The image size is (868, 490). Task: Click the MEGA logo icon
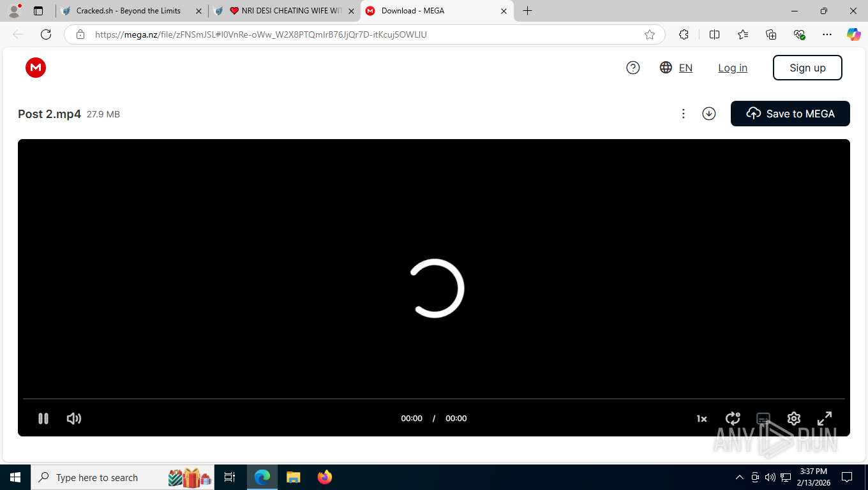(36, 68)
